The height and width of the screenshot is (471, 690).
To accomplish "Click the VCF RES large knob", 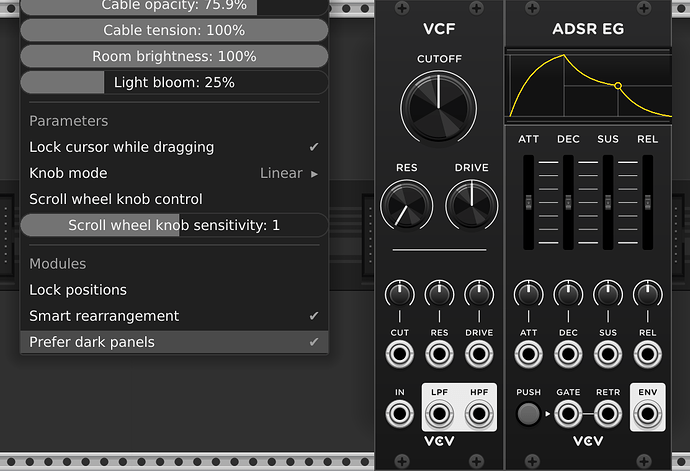I will [406, 205].
